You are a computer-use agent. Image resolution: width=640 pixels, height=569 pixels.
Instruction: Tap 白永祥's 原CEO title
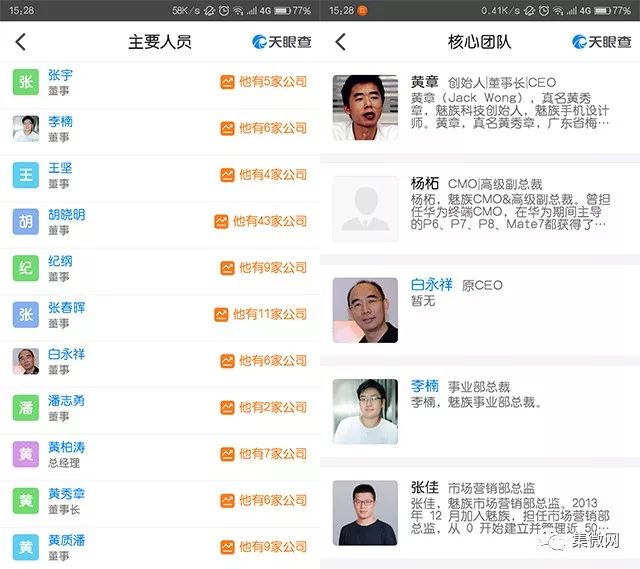pos(482,285)
